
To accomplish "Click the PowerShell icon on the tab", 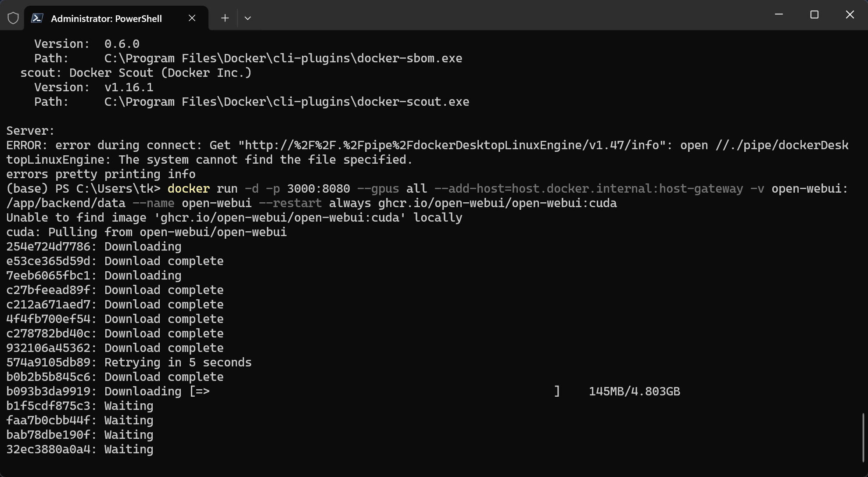I will click(x=37, y=18).
